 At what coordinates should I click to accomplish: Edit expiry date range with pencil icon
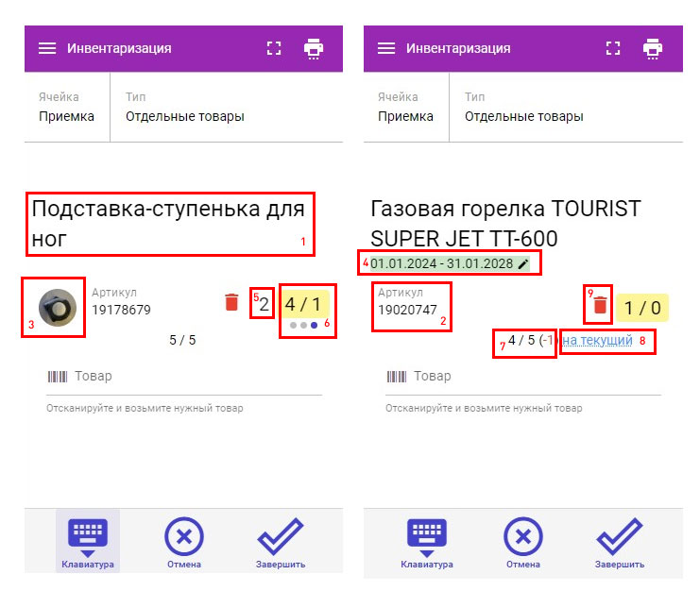click(524, 264)
